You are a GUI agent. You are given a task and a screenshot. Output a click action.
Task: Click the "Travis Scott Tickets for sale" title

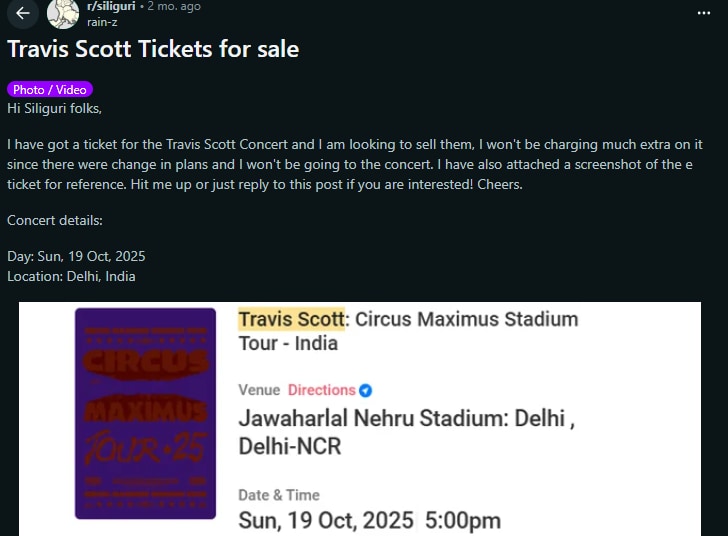(x=153, y=48)
